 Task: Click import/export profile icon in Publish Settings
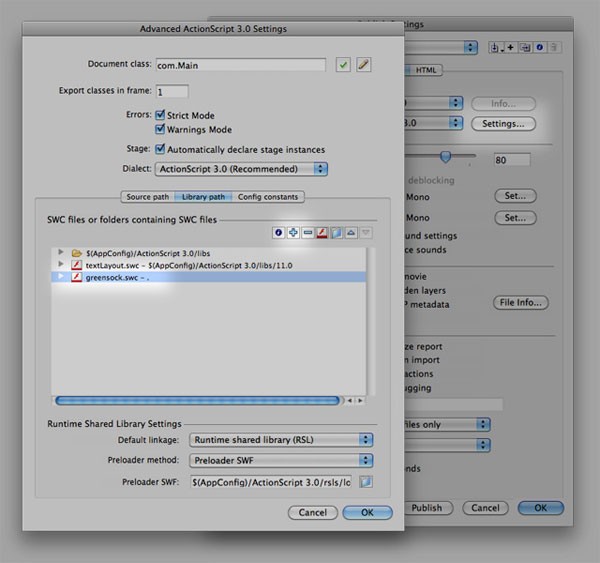coord(495,47)
